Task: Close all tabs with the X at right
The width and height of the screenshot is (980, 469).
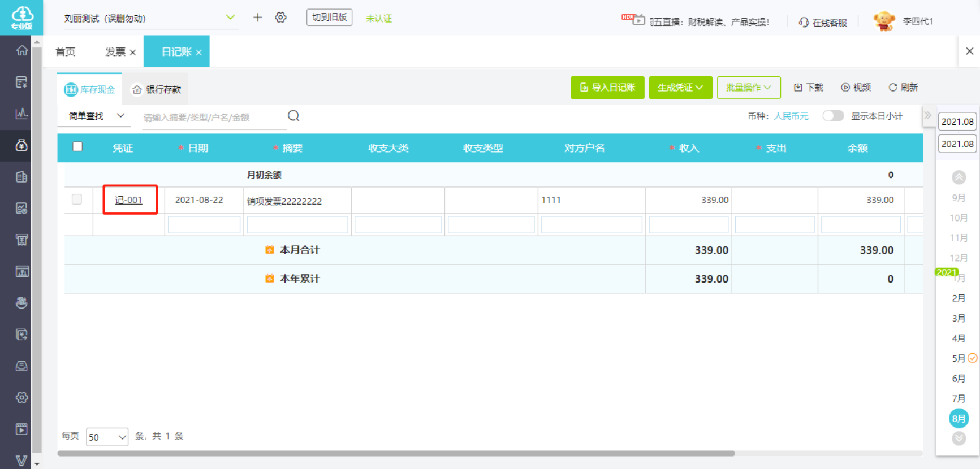Action: point(969,51)
